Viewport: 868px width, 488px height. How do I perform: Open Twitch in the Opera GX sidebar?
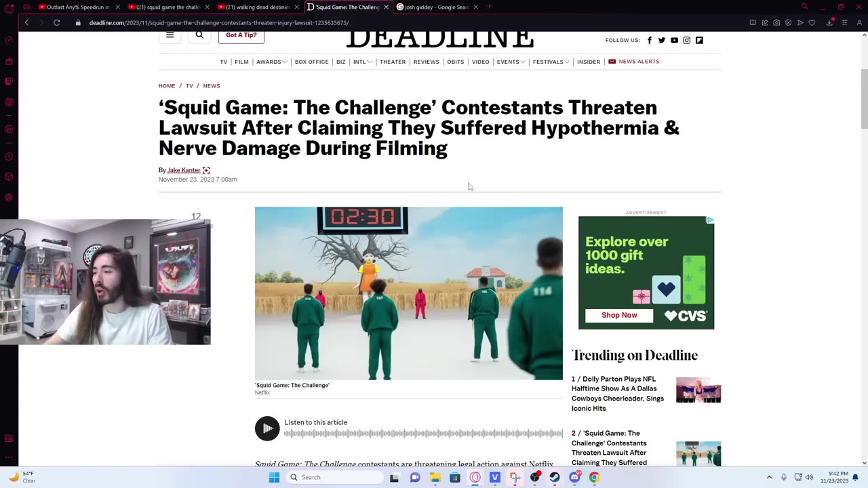pyautogui.click(x=9, y=81)
